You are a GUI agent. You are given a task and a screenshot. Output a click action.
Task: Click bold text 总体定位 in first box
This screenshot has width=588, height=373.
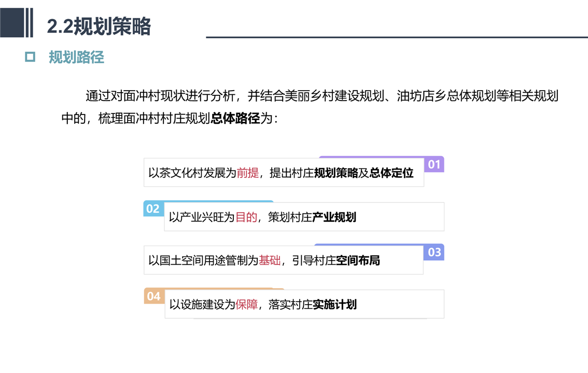pyautogui.click(x=391, y=173)
